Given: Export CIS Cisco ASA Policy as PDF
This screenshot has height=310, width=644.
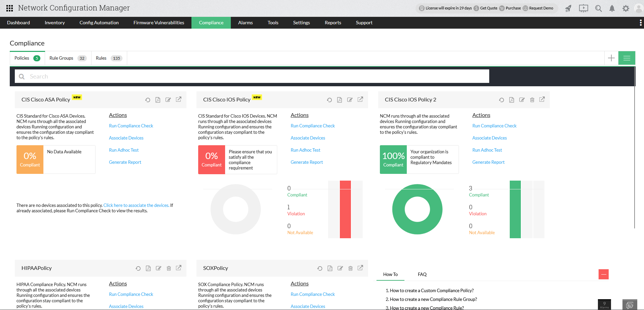Looking at the screenshot, I should [158, 100].
